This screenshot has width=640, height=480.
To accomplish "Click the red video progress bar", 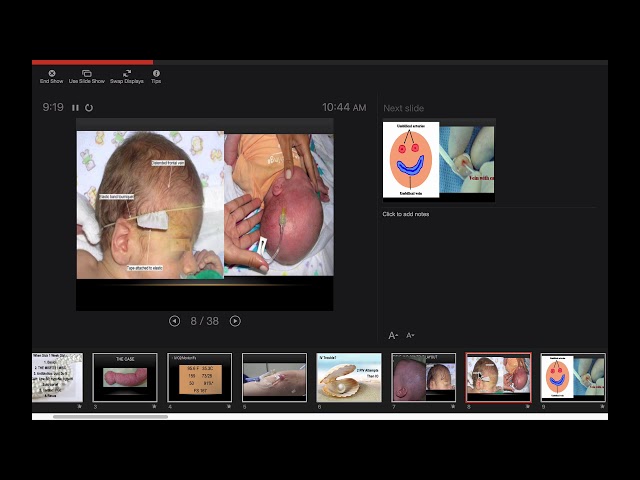I will (93, 62).
